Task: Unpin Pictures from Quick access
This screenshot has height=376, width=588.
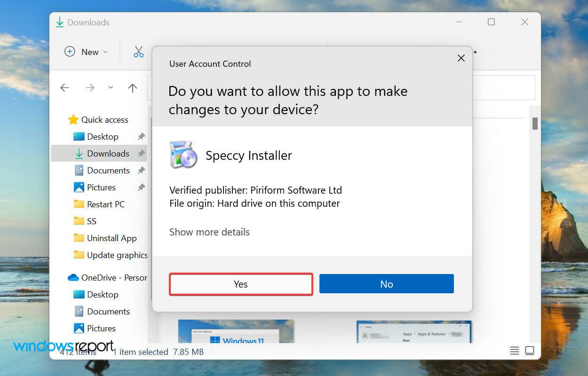Action: [x=140, y=187]
